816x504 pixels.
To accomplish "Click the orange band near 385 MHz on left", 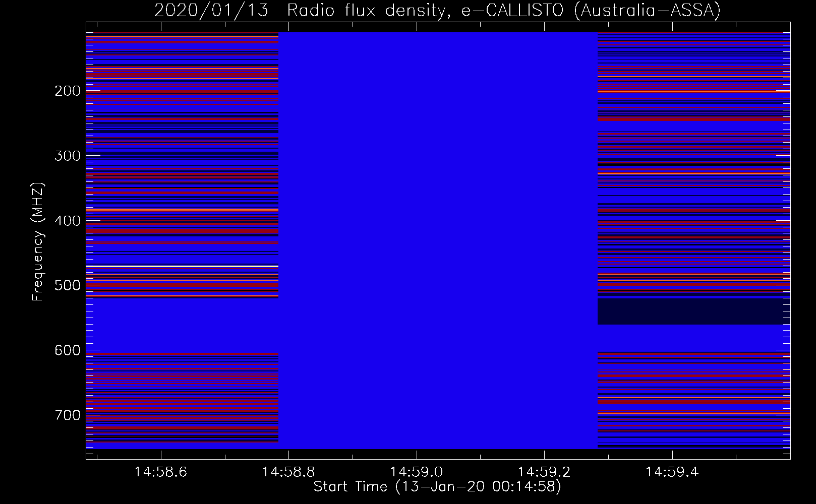I will coord(182,209).
